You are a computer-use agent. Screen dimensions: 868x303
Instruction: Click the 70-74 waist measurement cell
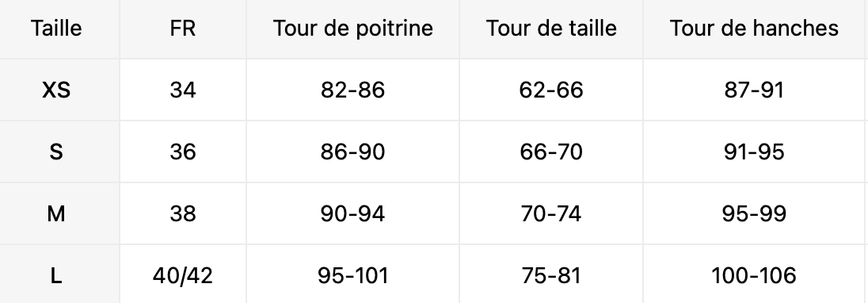point(551,213)
